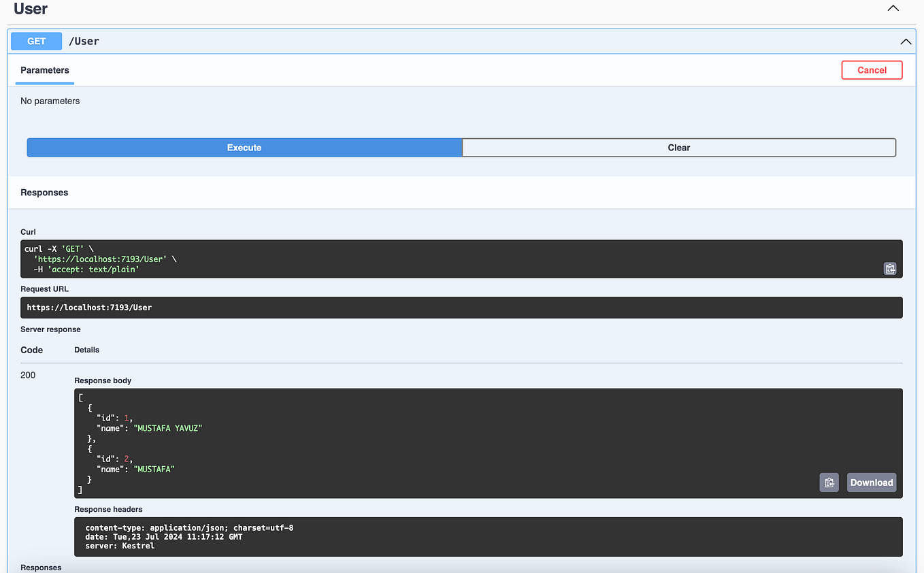The image size is (924, 573).
Task: Collapse the User section header chevron
Action: pyautogui.click(x=893, y=8)
